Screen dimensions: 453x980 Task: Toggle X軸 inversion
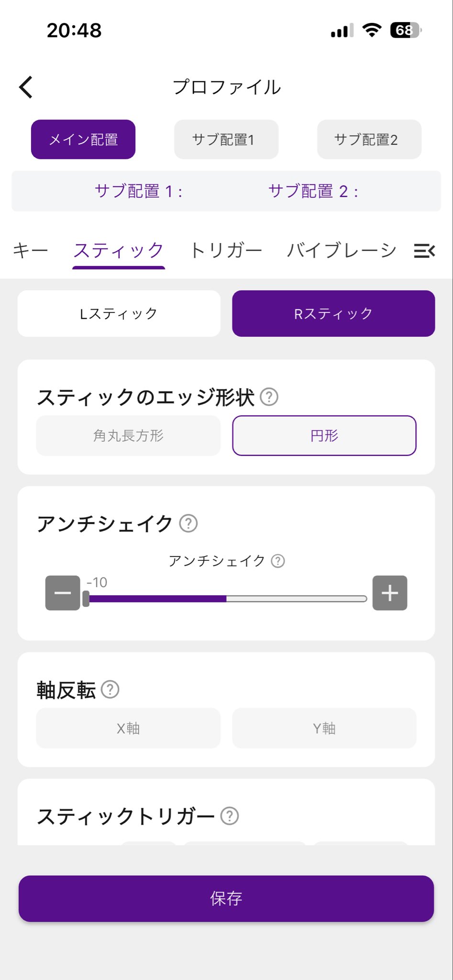(128, 728)
